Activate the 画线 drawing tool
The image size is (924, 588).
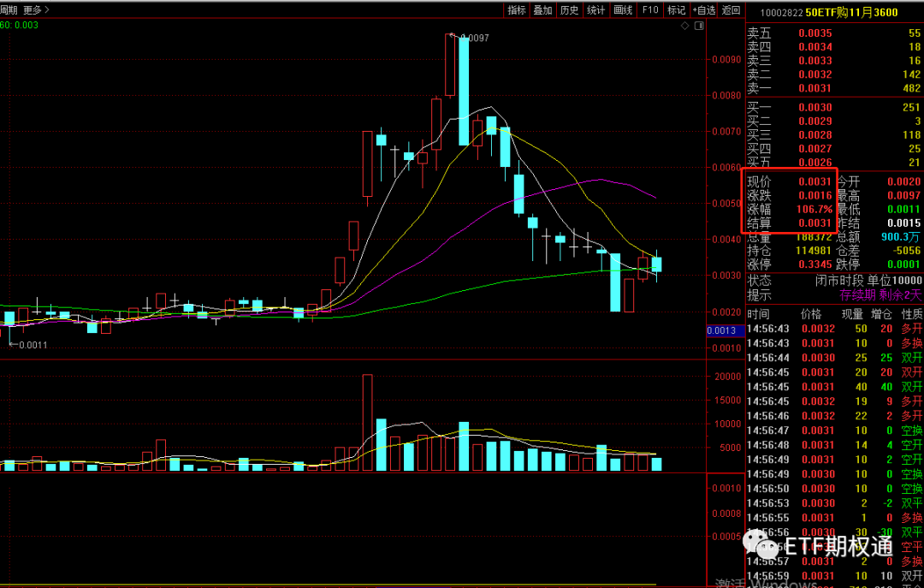pos(622,9)
